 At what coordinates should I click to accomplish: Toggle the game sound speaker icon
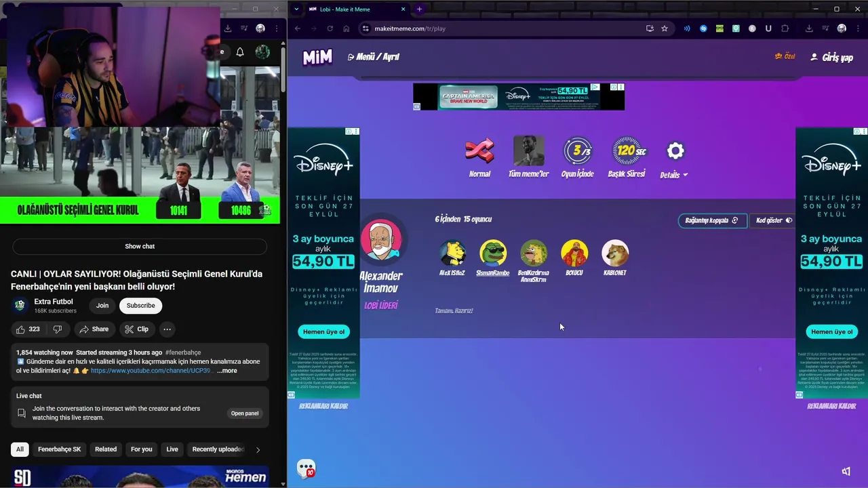[x=846, y=471]
